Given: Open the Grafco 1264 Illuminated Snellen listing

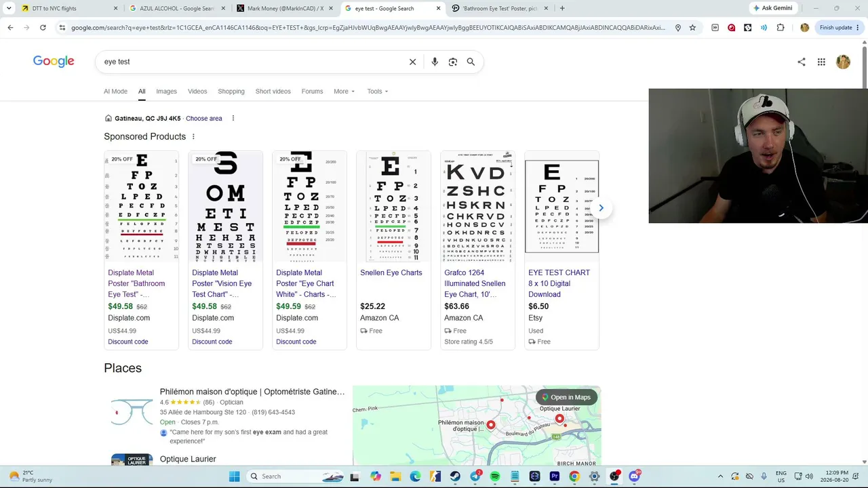Looking at the screenshot, I should point(475,283).
